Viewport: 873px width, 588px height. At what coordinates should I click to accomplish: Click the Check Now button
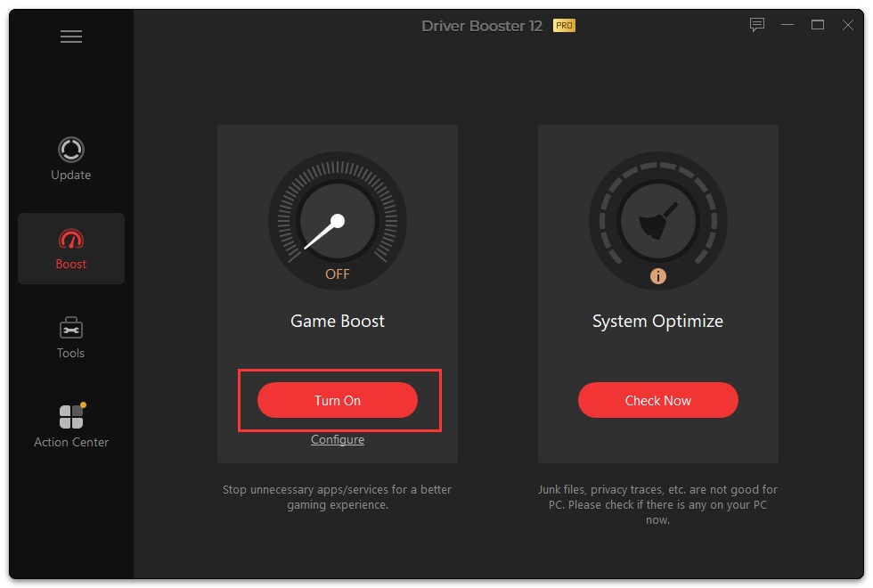coord(657,400)
